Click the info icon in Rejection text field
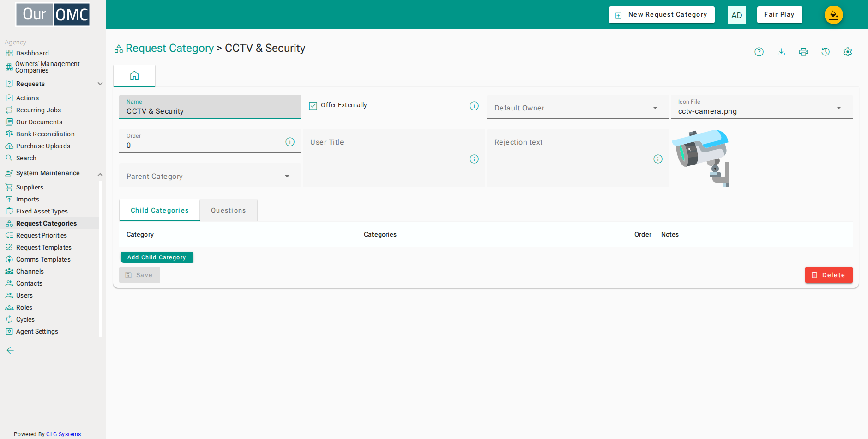This screenshot has width=868, height=439. pos(658,159)
